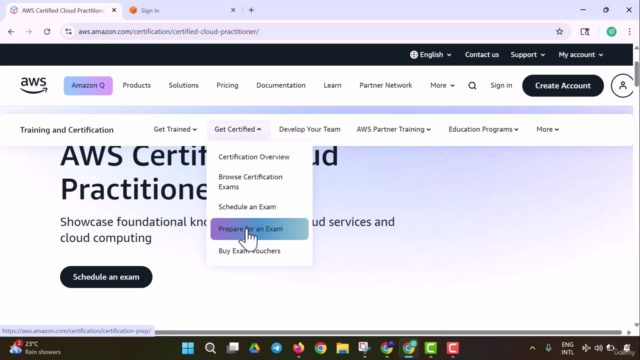Collapse the Get Certified dropdown
Viewport: 640px width, 360px height.
(x=238, y=129)
